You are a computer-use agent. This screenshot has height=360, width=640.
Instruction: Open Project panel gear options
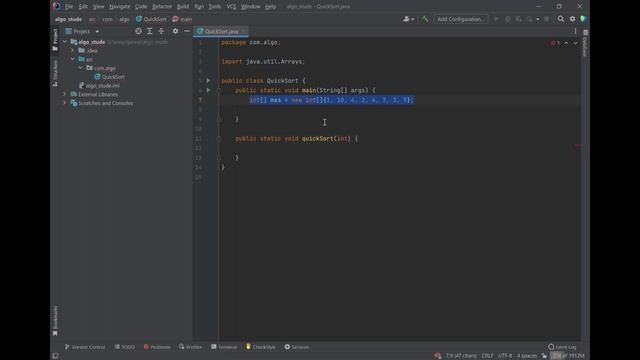pyautogui.click(x=175, y=31)
